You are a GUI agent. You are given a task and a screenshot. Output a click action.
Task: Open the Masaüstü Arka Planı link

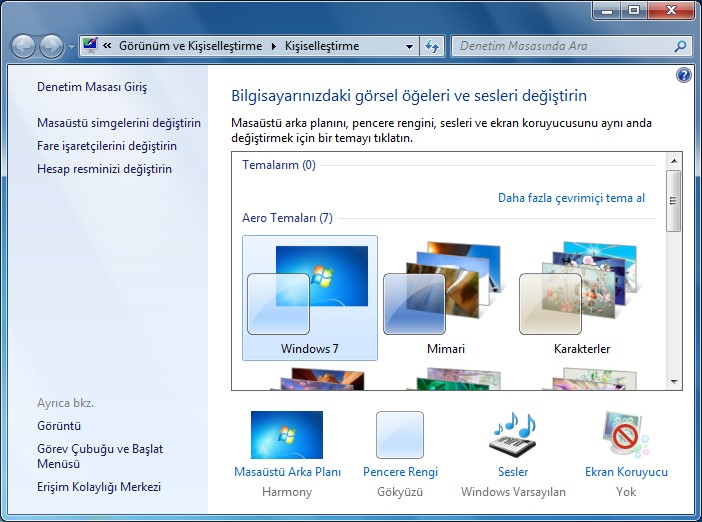click(x=287, y=472)
